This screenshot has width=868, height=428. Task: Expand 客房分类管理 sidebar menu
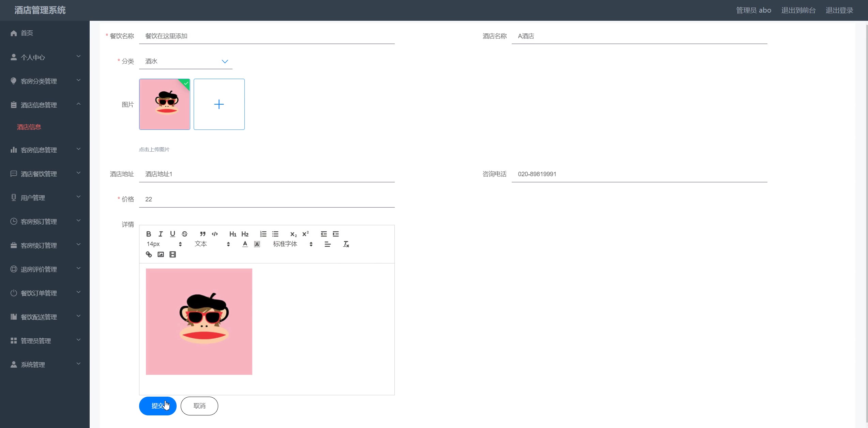pyautogui.click(x=45, y=81)
